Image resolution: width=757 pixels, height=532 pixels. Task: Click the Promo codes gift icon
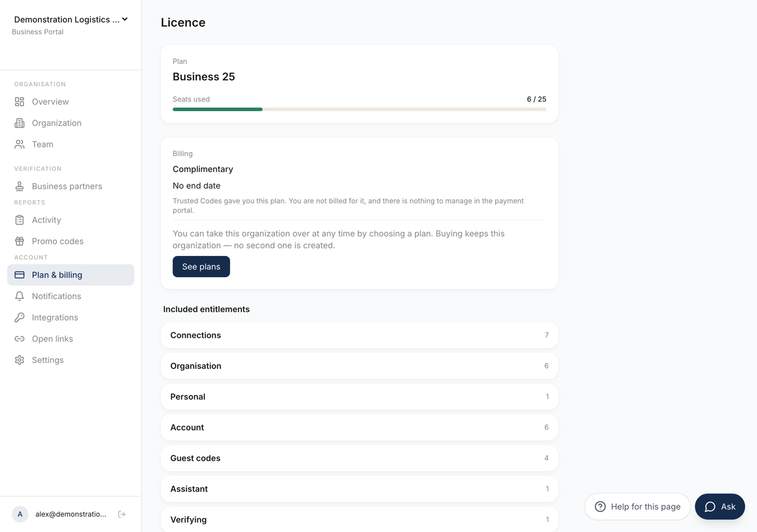pyautogui.click(x=20, y=241)
